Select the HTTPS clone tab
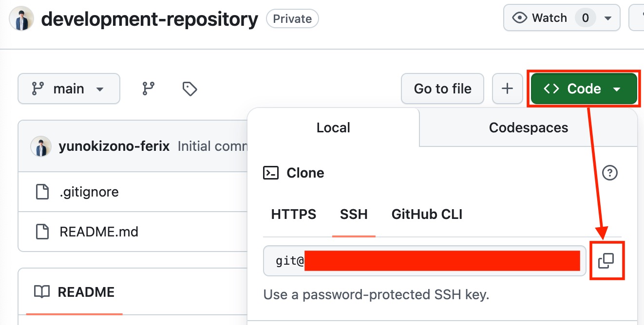Viewport: 644px width, 325px height. click(293, 214)
